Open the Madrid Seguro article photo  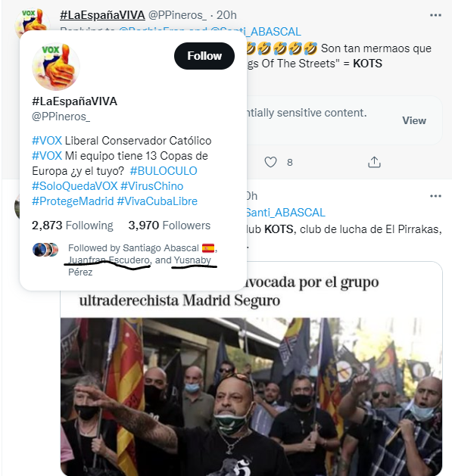[x=251, y=397]
